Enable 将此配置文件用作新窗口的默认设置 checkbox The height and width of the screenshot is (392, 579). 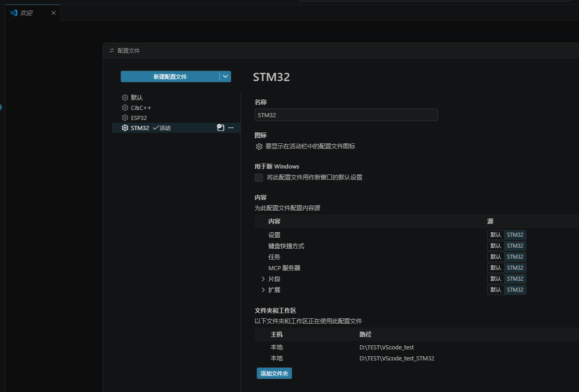pyautogui.click(x=259, y=178)
